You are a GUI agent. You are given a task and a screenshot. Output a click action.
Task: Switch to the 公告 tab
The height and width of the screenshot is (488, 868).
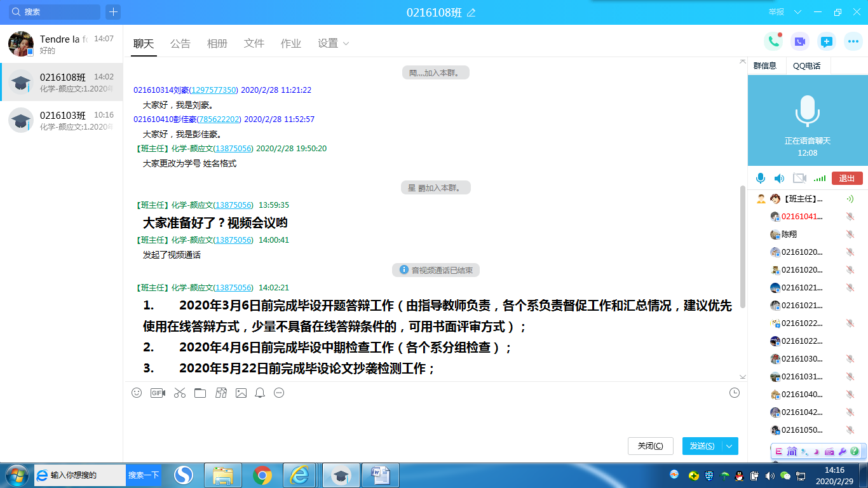point(180,43)
